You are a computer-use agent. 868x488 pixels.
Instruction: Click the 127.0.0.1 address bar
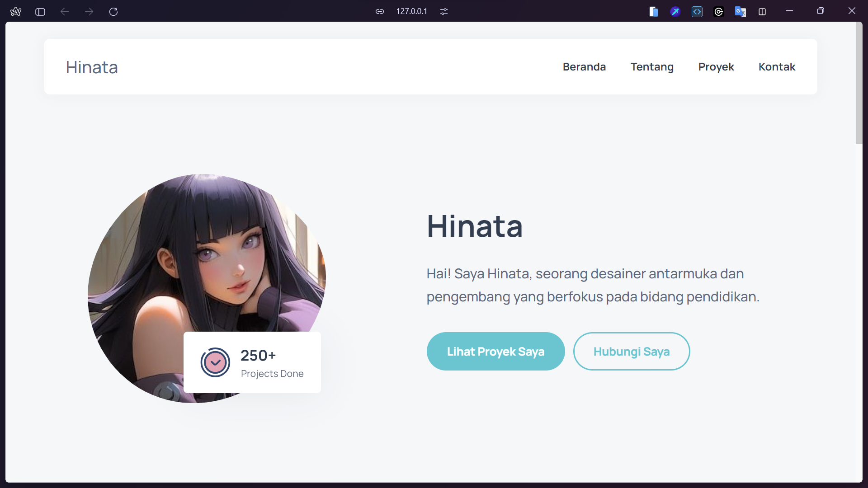point(411,11)
